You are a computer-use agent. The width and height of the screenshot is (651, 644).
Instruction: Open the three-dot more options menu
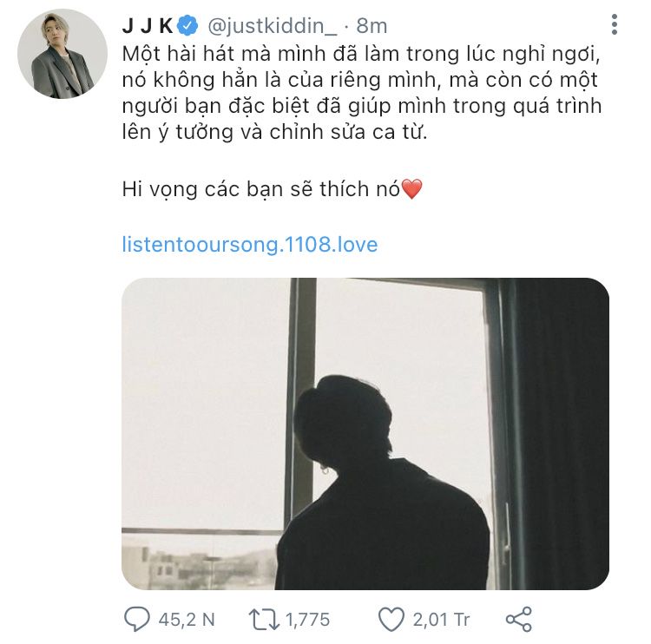615,24
